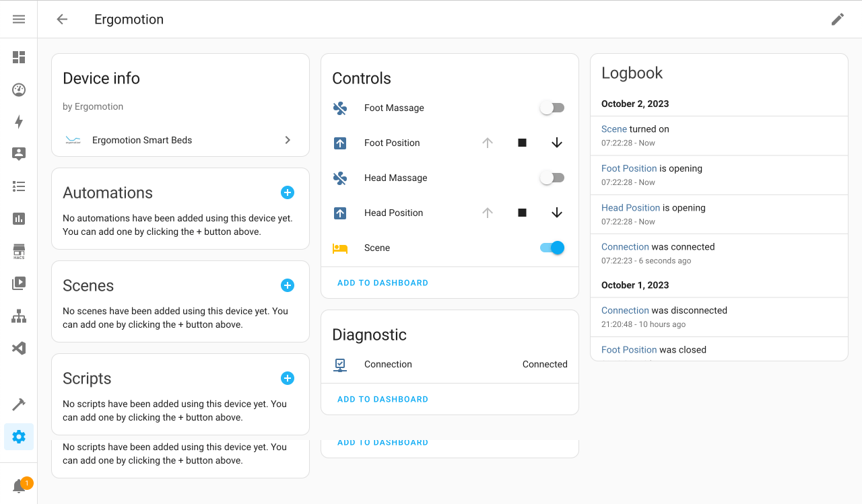
Task: Open the network hierarchy sidebar icon
Action: coord(19,316)
